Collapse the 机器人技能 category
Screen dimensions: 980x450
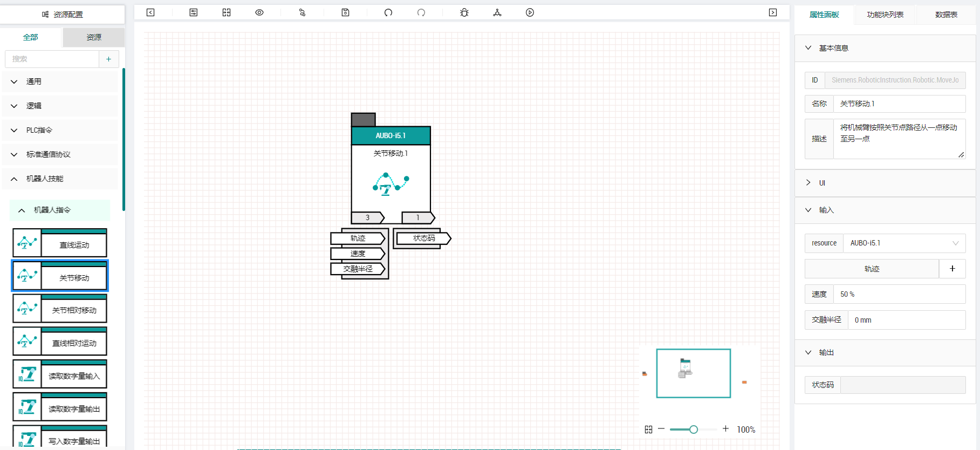pyautogui.click(x=60, y=179)
